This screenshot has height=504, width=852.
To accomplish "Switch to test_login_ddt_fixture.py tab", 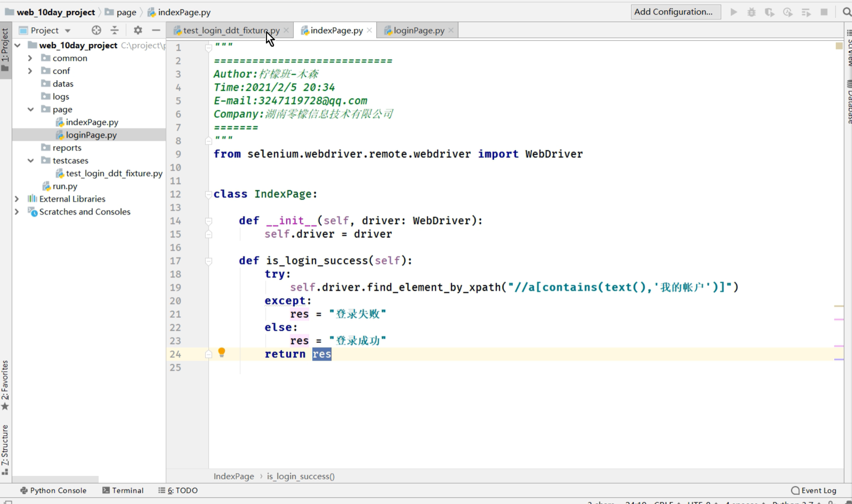I will tap(231, 30).
